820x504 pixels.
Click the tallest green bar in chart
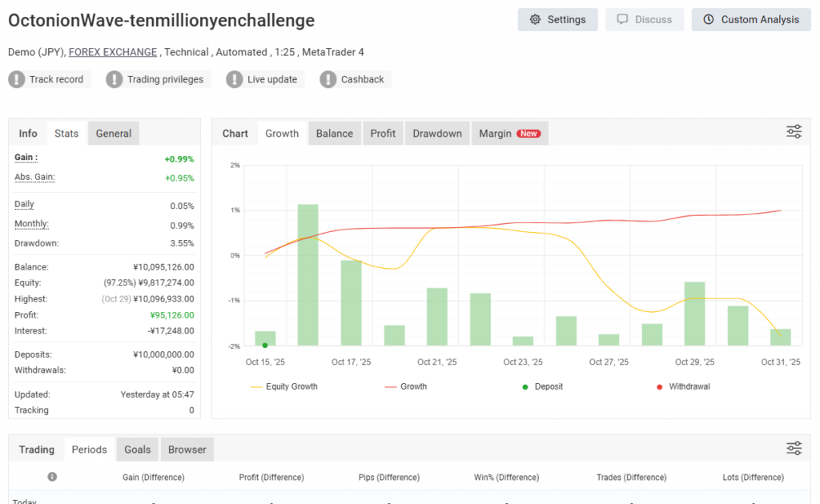[x=308, y=274]
